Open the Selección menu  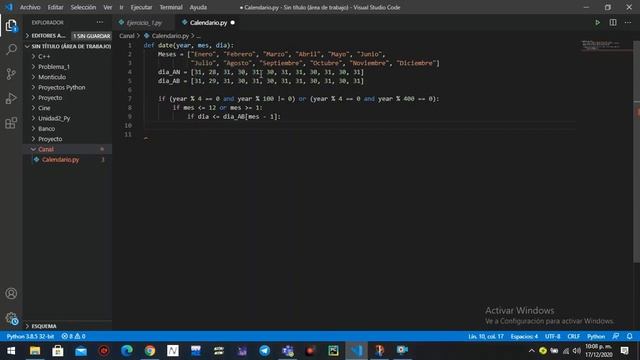tap(83, 7)
